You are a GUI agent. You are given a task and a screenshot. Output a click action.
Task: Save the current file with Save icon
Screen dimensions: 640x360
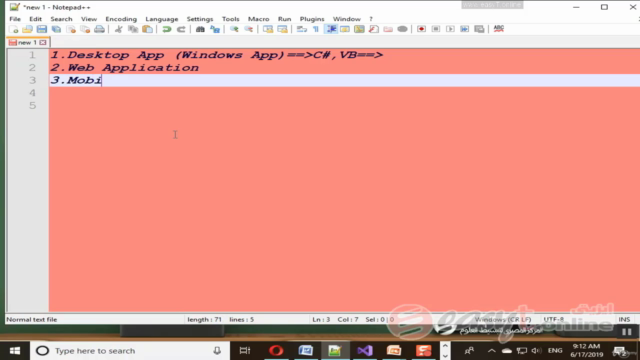(x=42, y=29)
